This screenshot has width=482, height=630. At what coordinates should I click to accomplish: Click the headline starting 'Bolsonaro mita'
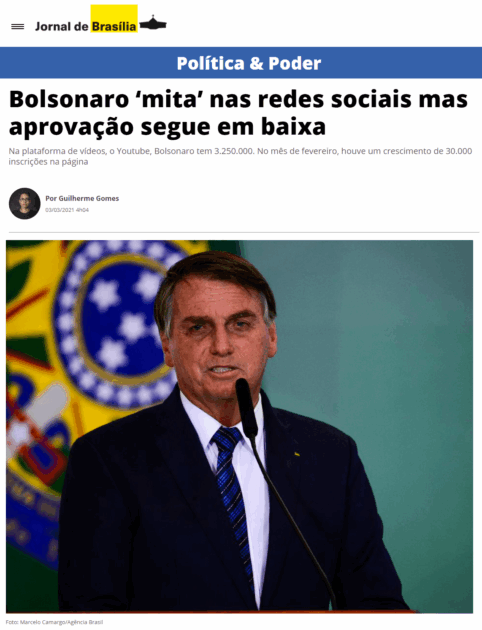click(x=238, y=113)
